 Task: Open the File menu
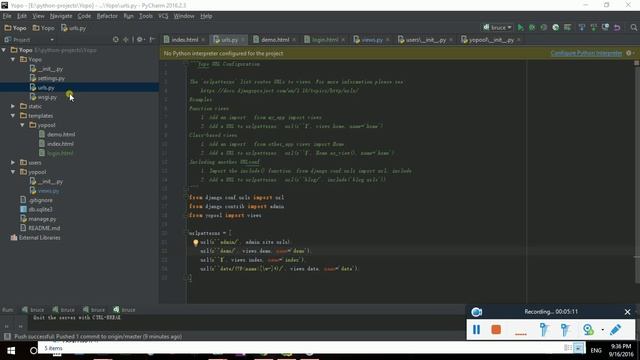click(7, 16)
